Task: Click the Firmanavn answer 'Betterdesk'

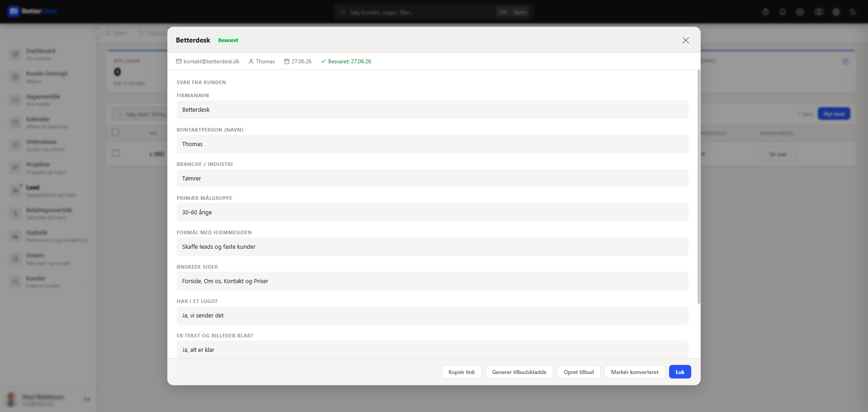Action: (x=432, y=110)
